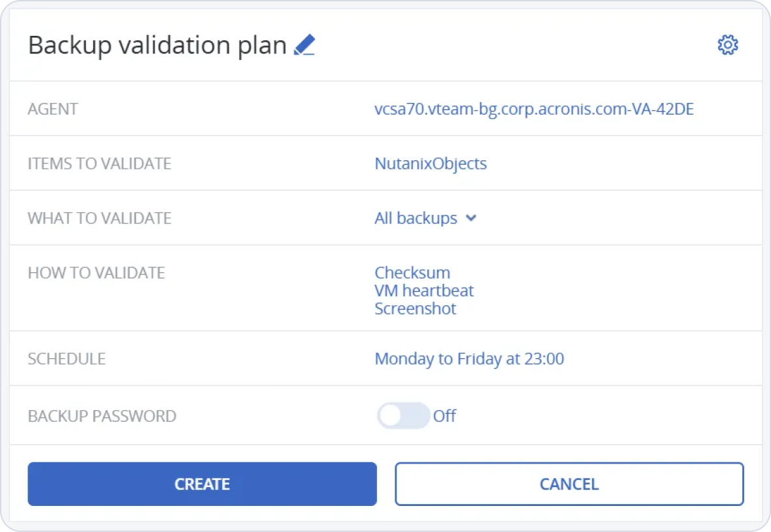Toggle the Backup password switch
The height and width of the screenshot is (532, 771).
[x=403, y=415]
